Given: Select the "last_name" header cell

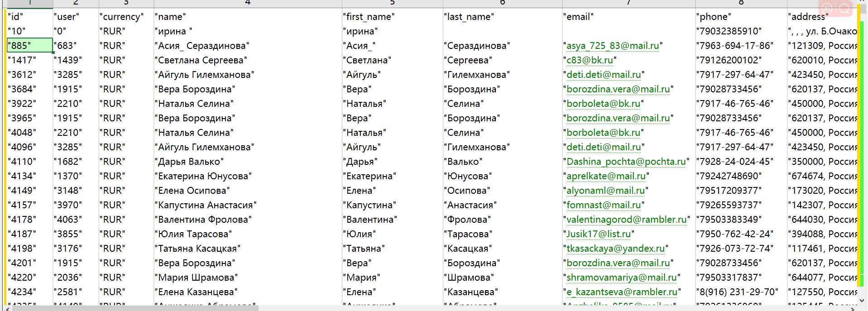Looking at the screenshot, I should click(x=503, y=17).
